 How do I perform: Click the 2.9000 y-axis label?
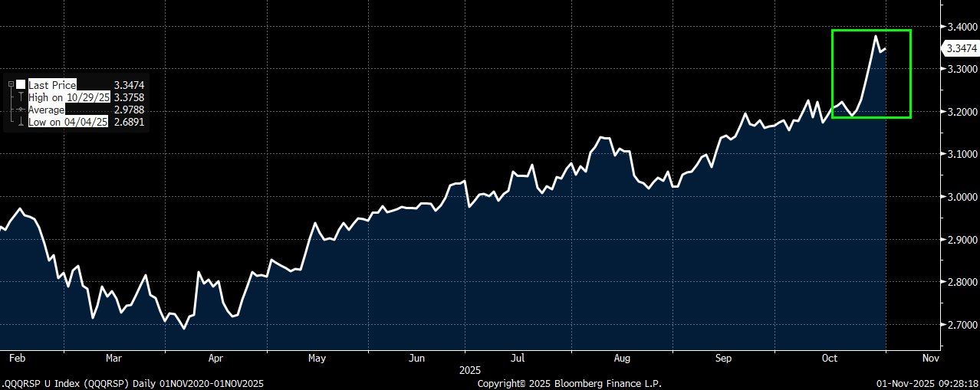[x=961, y=240]
